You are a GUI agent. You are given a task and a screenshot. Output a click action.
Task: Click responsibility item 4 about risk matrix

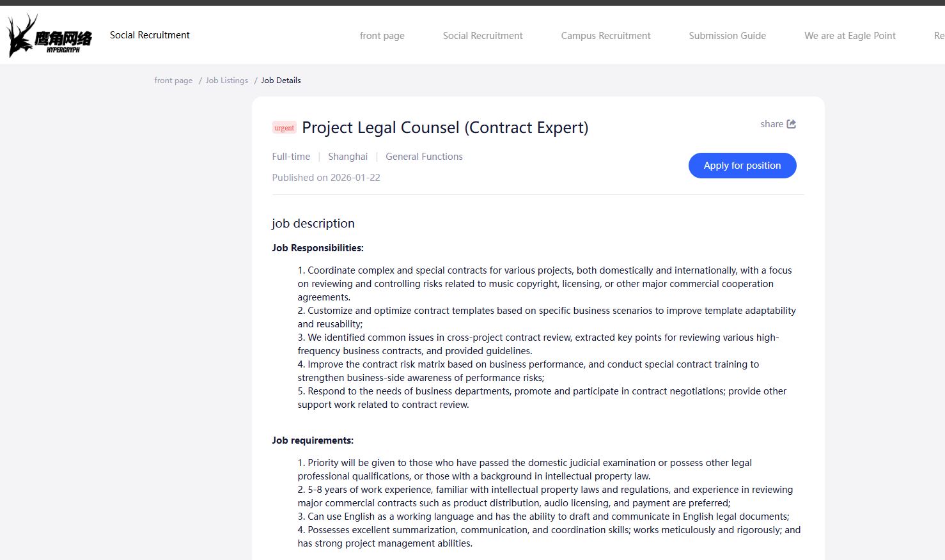(528, 371)
